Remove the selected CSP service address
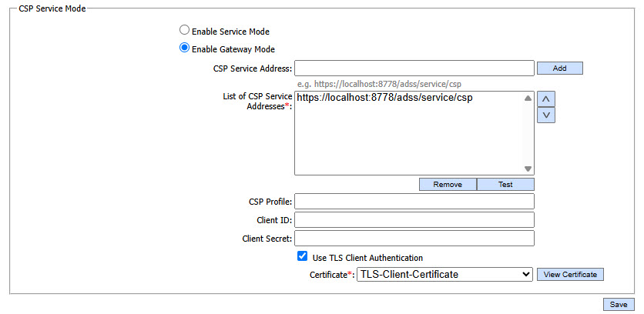The width and height of the screenshot is (644, 314). (448, 185)
